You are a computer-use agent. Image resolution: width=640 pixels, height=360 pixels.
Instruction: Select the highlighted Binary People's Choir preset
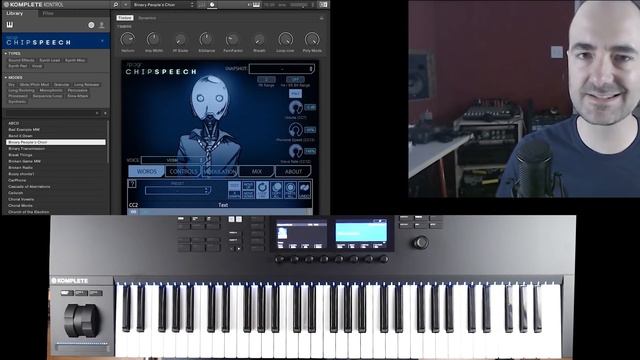pyautogui.click(x=56, y=142)
